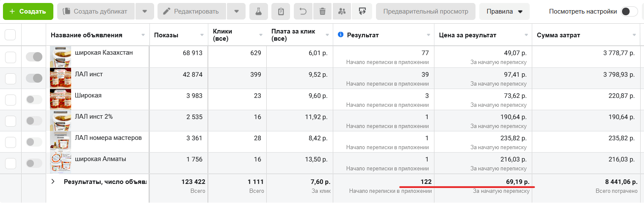Turn off the широкая Казахстан ad toggle
This screenshot has width=644, height=203.
(x=34, y=57)
